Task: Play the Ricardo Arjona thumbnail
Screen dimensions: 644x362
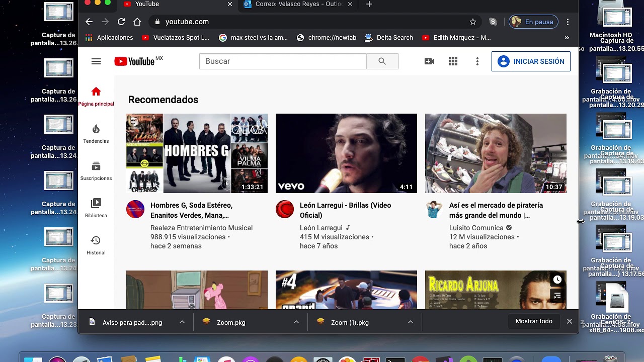Action: click(x=496, y=290)
